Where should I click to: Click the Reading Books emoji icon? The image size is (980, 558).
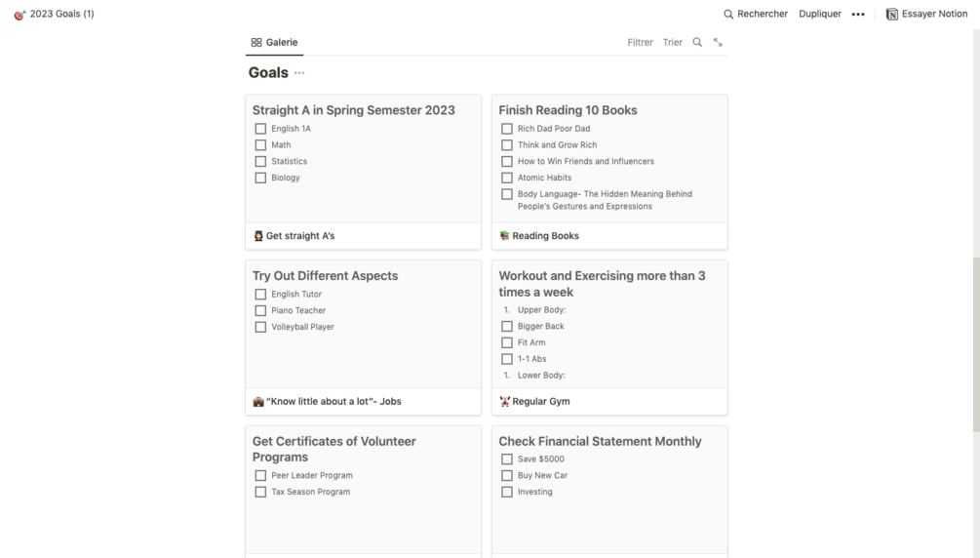coord(504,236)
